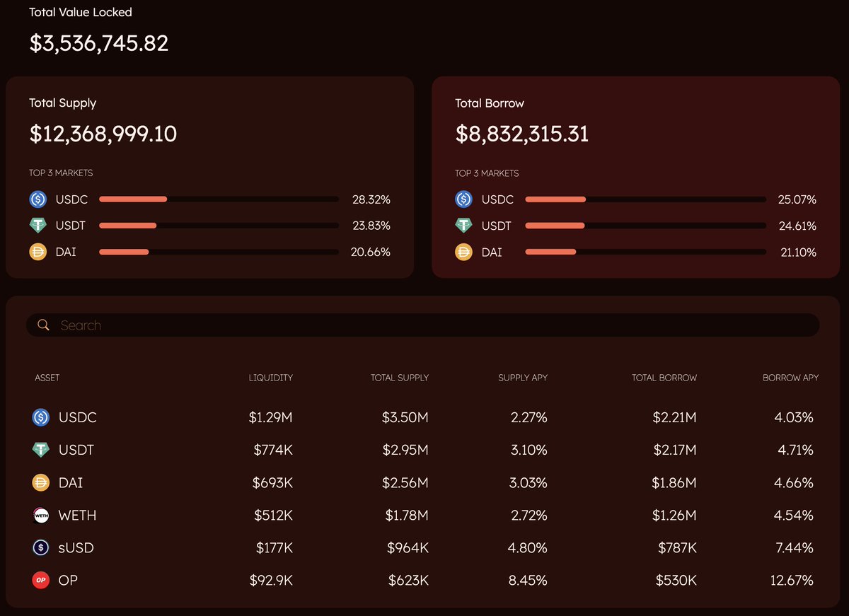Click DAI liquidity value $693K
849x616 pixels.
click(273, 482)
